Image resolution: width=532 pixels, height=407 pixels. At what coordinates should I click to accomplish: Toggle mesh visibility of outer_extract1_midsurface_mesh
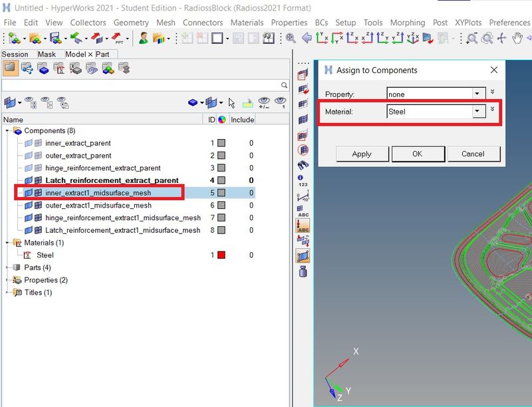point(39,205)
